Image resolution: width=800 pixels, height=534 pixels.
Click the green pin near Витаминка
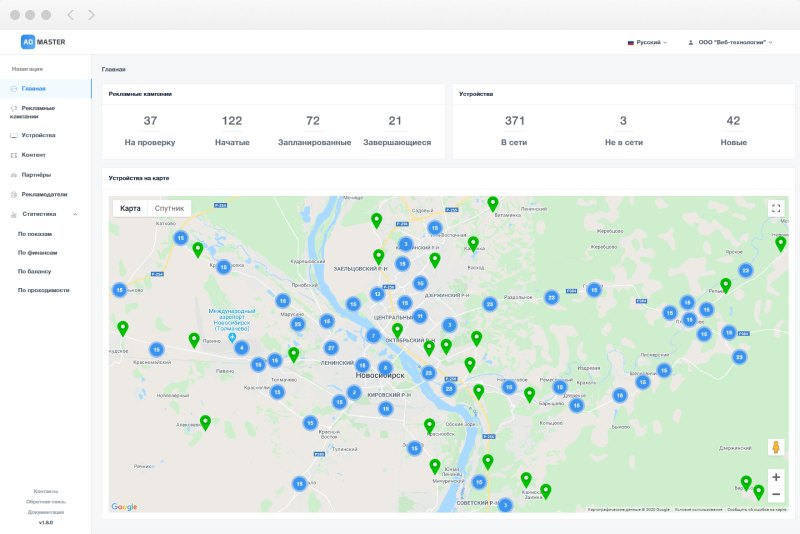(492, 204)
